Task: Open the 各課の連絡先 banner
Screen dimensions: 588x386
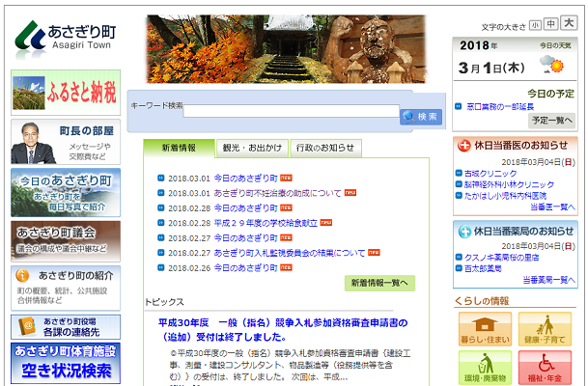Action: point(66,327)
